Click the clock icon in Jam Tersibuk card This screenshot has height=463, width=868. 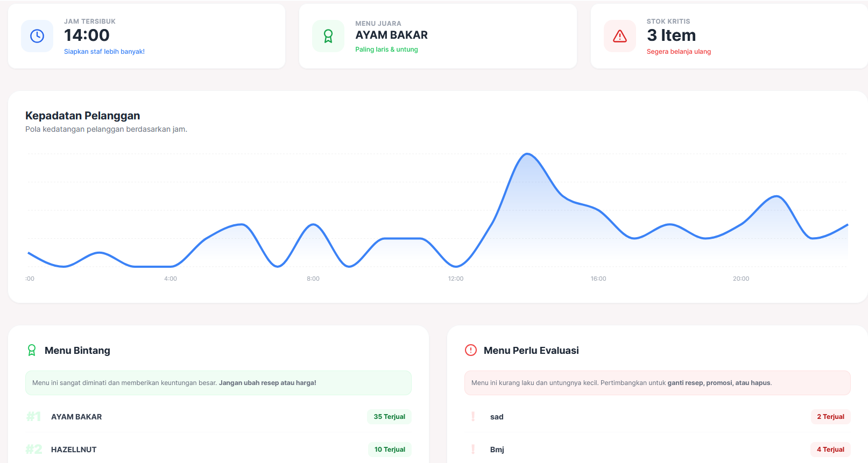pyautogui.click(x=37, y=36)
